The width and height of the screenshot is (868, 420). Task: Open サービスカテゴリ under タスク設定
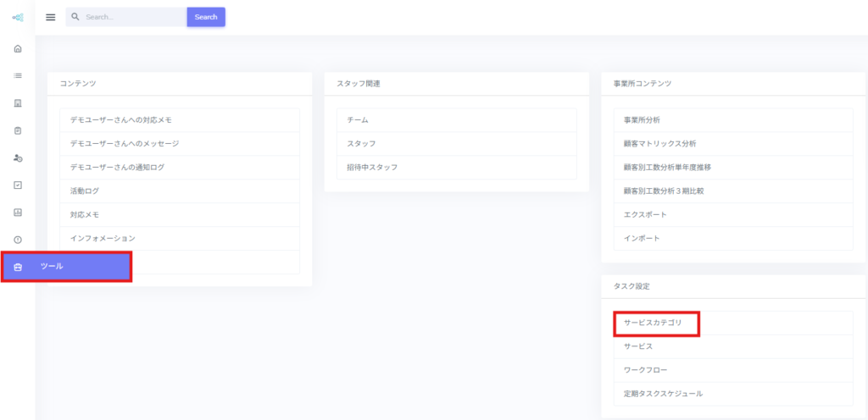(x=657, y=323)
